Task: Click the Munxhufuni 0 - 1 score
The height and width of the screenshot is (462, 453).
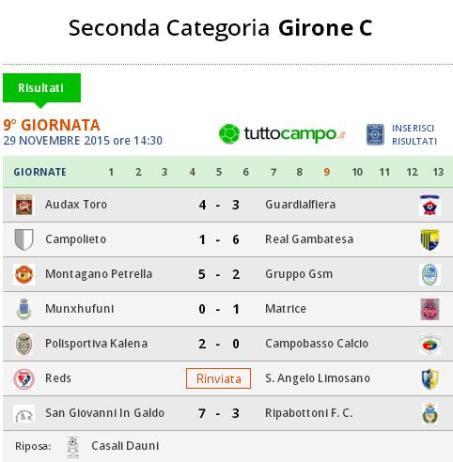Action: [219, 309]
